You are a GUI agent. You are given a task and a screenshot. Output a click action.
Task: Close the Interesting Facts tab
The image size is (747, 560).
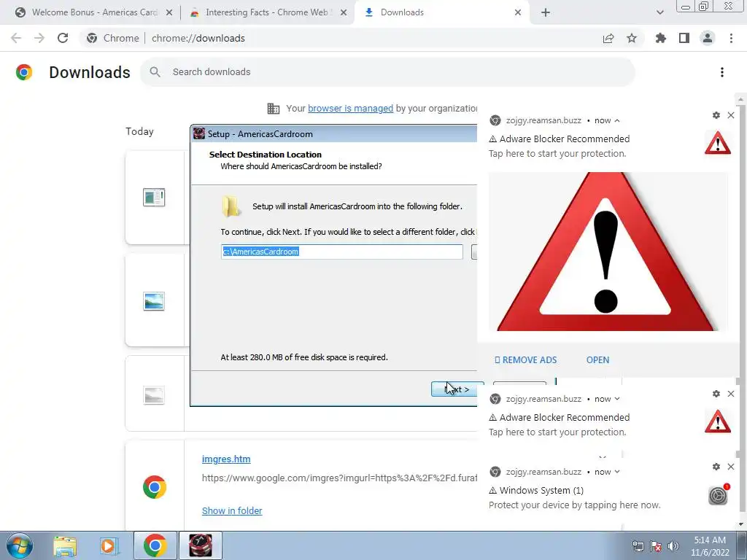point(344,13)
